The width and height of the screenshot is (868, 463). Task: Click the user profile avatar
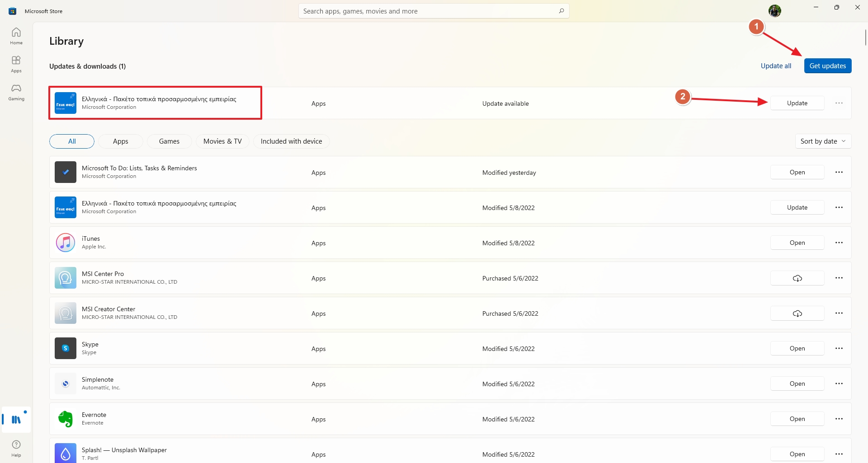click(774, 11)
